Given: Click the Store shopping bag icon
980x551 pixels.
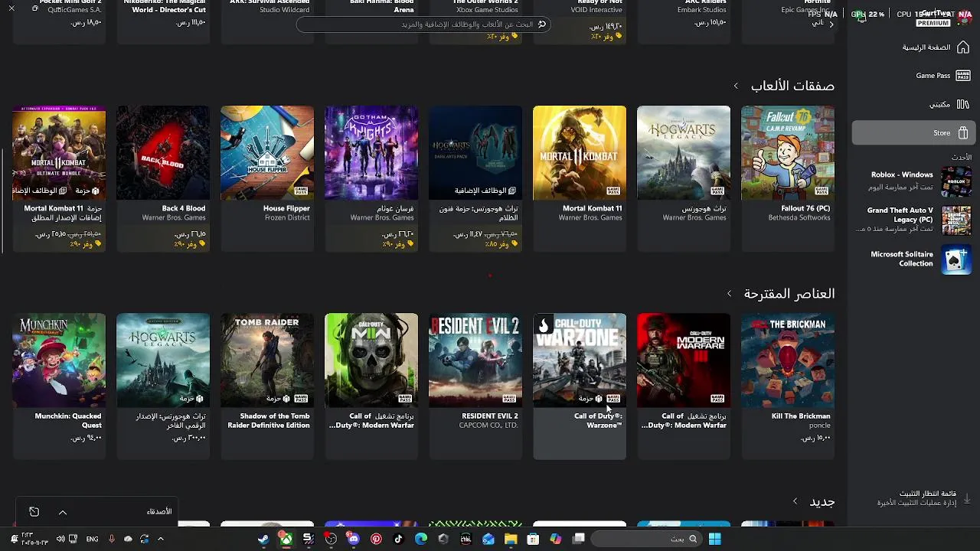Looking at the screenshot, I should [963, 133].
